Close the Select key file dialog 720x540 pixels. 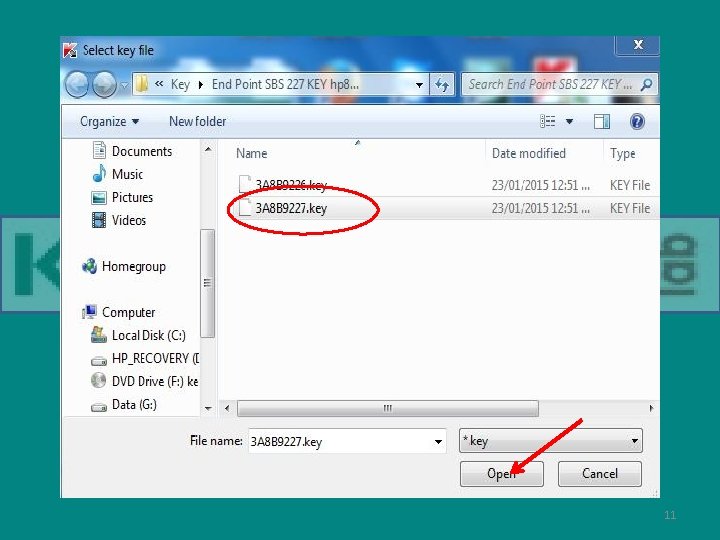pos(638,45)
